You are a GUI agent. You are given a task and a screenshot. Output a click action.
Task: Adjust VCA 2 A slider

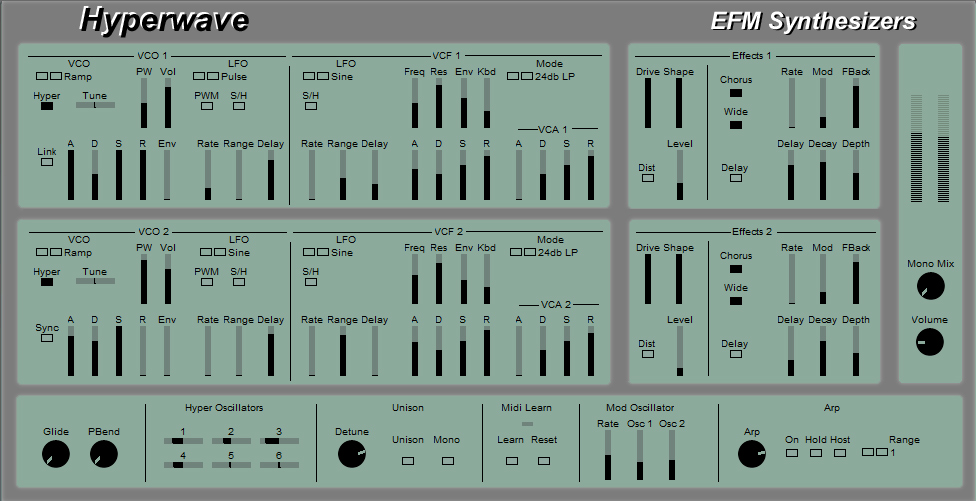click(x=519, y=351)
